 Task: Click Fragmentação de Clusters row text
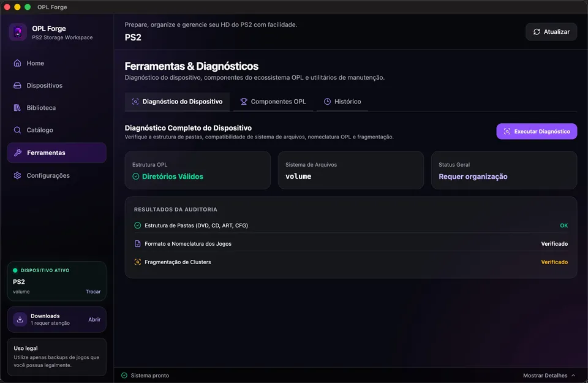(x=178, y=262)
